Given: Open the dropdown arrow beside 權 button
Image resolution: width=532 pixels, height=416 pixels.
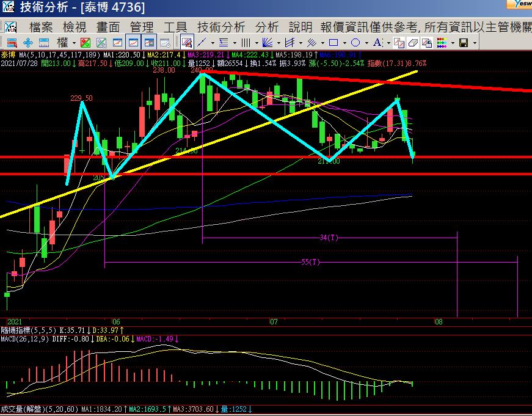Looking at the screenshot, I should tap(74, 43).
